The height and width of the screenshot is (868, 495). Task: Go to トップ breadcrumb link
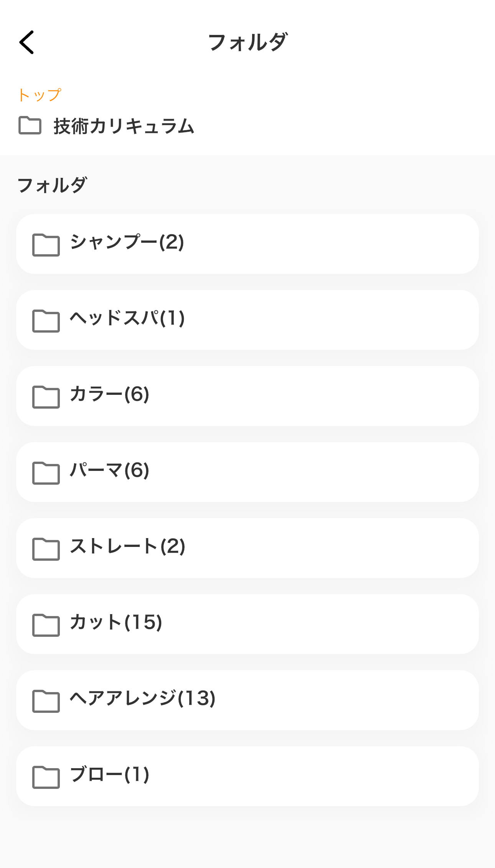(x=39, y=95)
